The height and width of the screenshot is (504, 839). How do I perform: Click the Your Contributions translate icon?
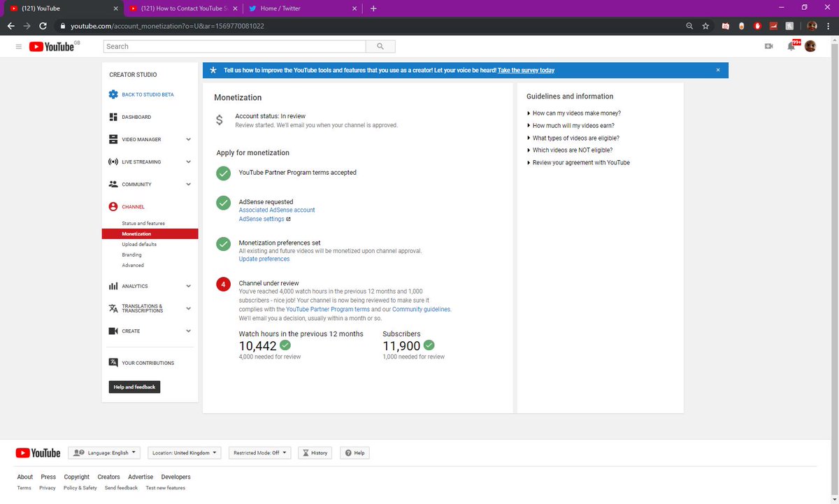pos(113,363)
